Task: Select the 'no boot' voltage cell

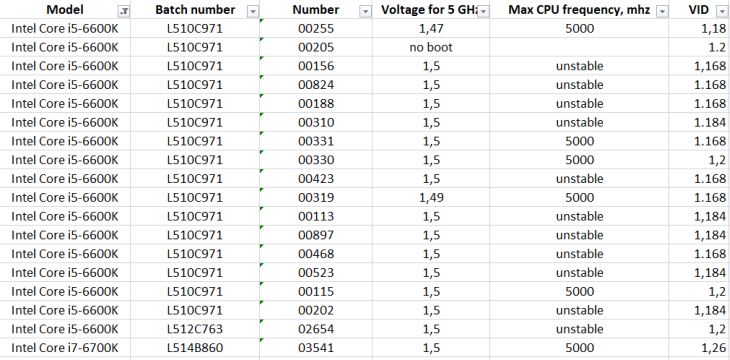Action: pos(431,48)
